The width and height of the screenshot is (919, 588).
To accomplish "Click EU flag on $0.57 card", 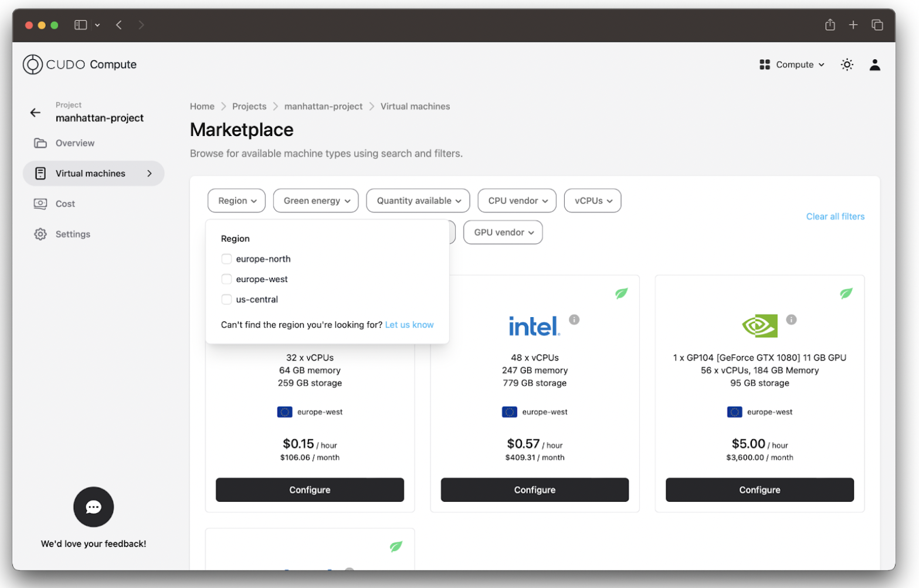I will (x=510, y=412).
